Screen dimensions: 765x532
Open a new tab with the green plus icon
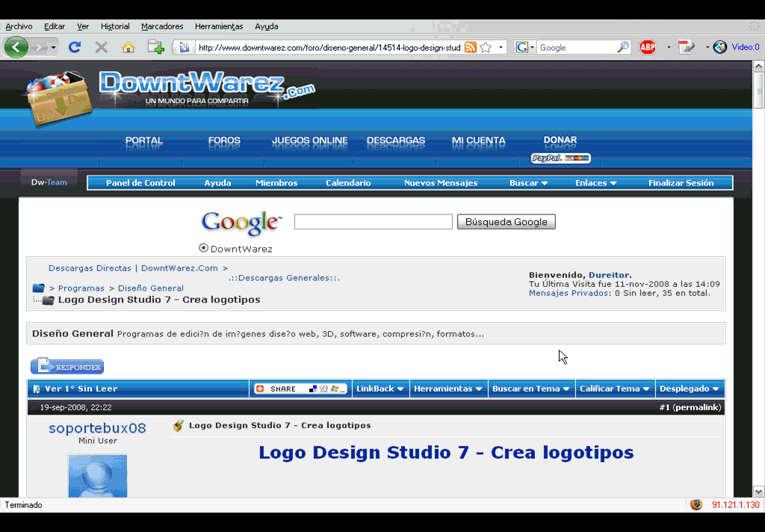[x=156, y=47]
